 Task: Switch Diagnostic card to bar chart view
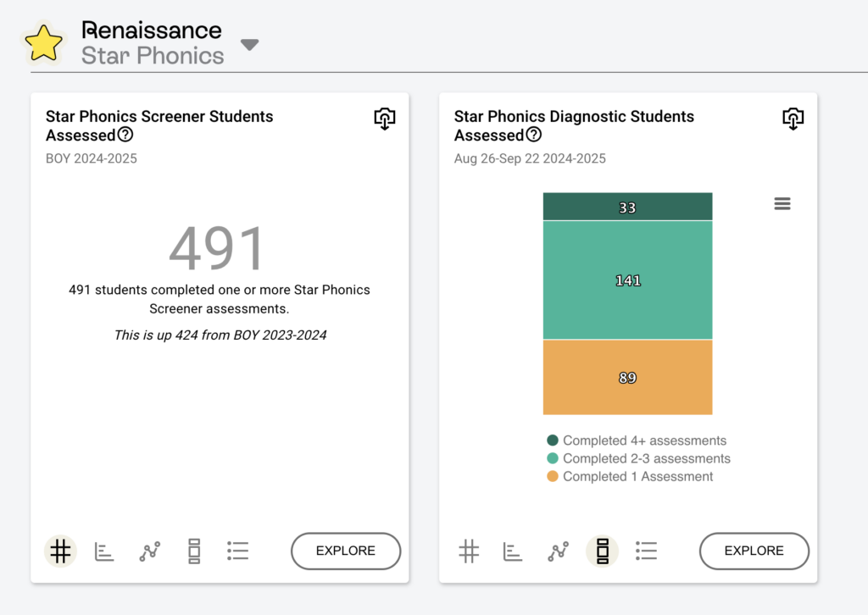[513, 551]
